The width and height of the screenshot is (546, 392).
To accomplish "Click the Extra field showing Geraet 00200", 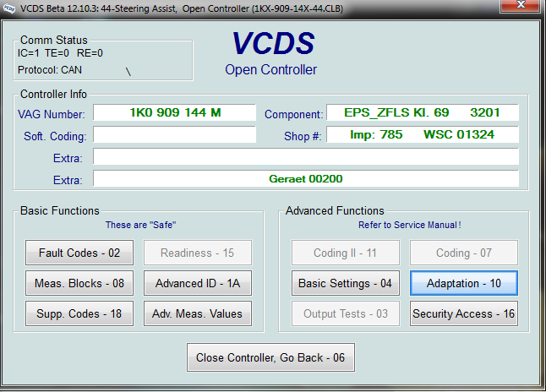I will pos(305,179).
